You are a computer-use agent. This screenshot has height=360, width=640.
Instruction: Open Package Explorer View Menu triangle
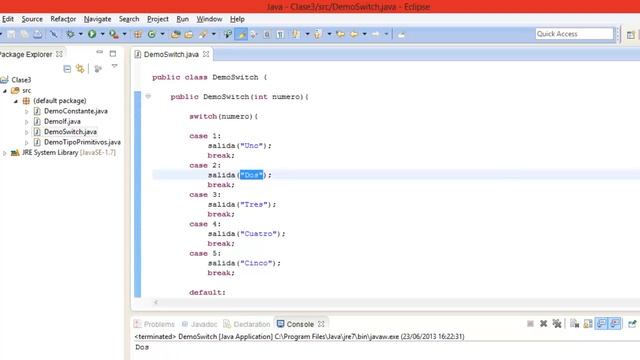115,66
